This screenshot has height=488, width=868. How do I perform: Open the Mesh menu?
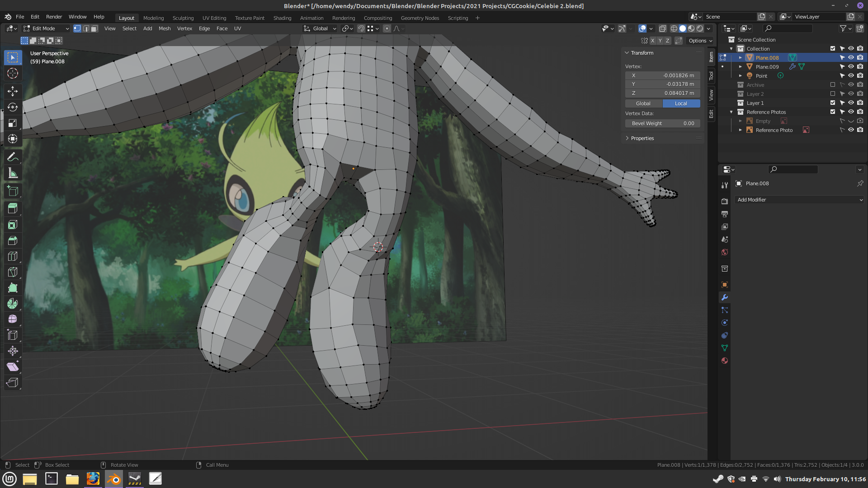165,28
